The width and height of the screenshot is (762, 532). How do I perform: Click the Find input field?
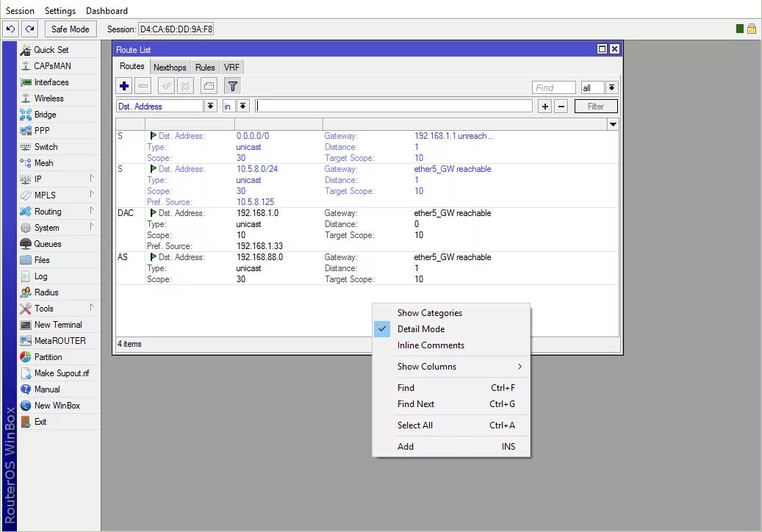point(554,87)
